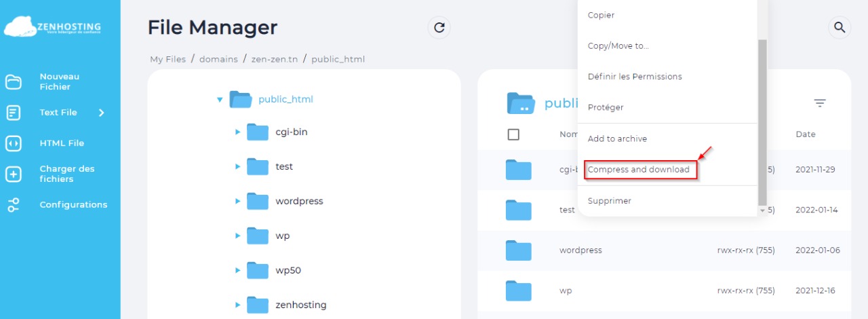Collapse the public_html tree node
868x319 pixels.
(x=220, y=100)
